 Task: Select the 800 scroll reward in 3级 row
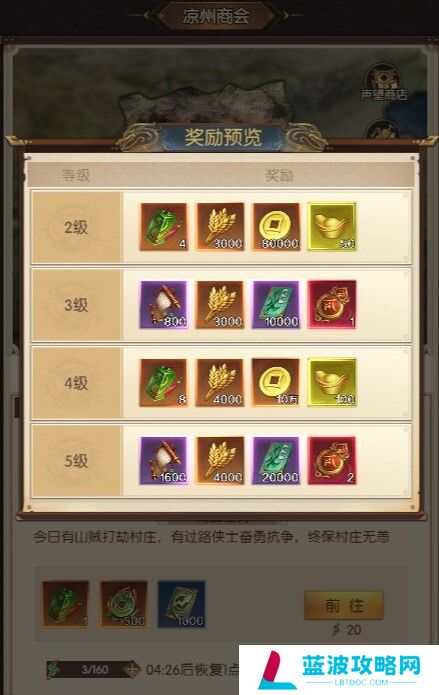click(x=164, y=305)
